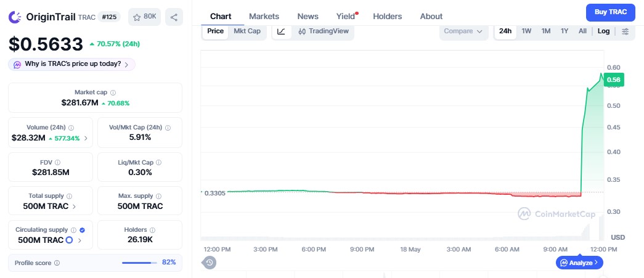The height and width of the screenshot is (278, 644).
Task: Click the AI icon in price question
Action: point(17,65)
